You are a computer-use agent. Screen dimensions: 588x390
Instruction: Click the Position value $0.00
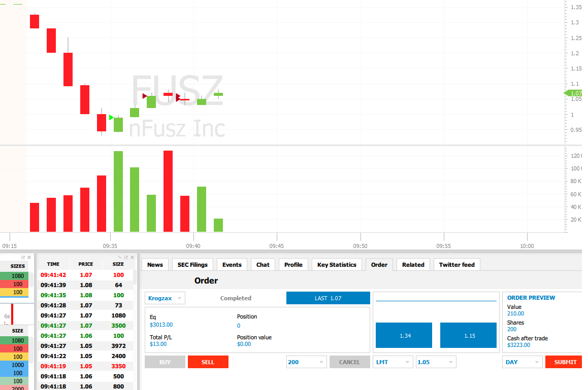(244, 344)
